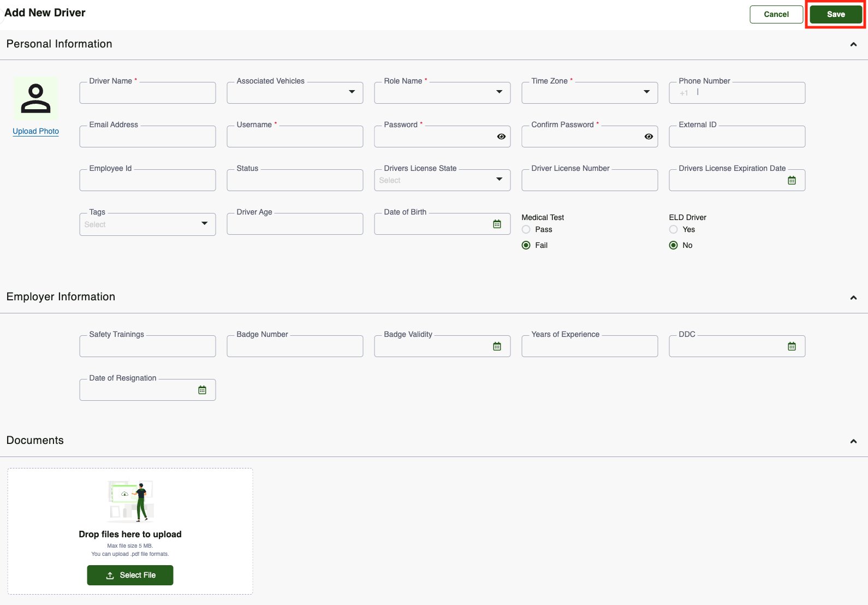
Task: Toggle Confirm Password visibility eye icon
Action: click(x=649, y=137)
